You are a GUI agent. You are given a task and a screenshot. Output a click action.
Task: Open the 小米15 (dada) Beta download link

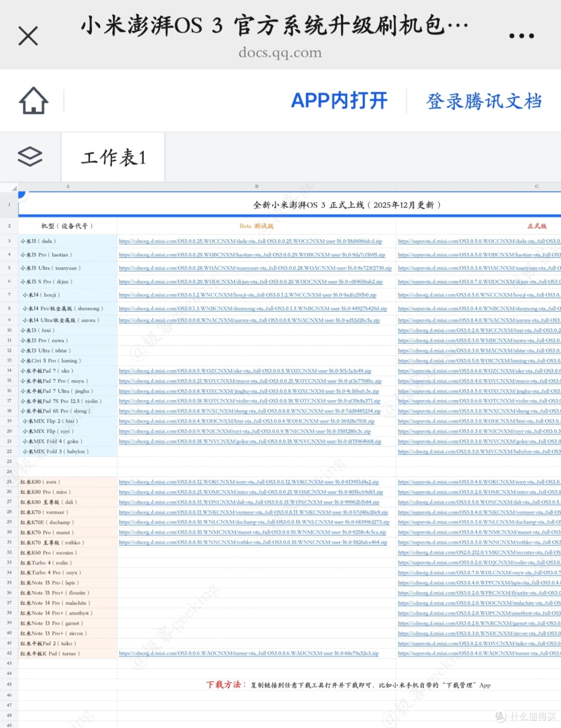(x=250, y=241)
